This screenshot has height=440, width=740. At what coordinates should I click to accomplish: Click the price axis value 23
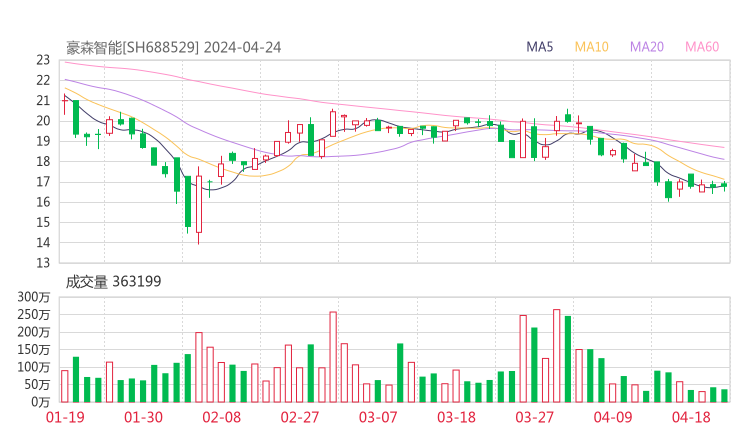pyautogui.click(x=43, y=60)
